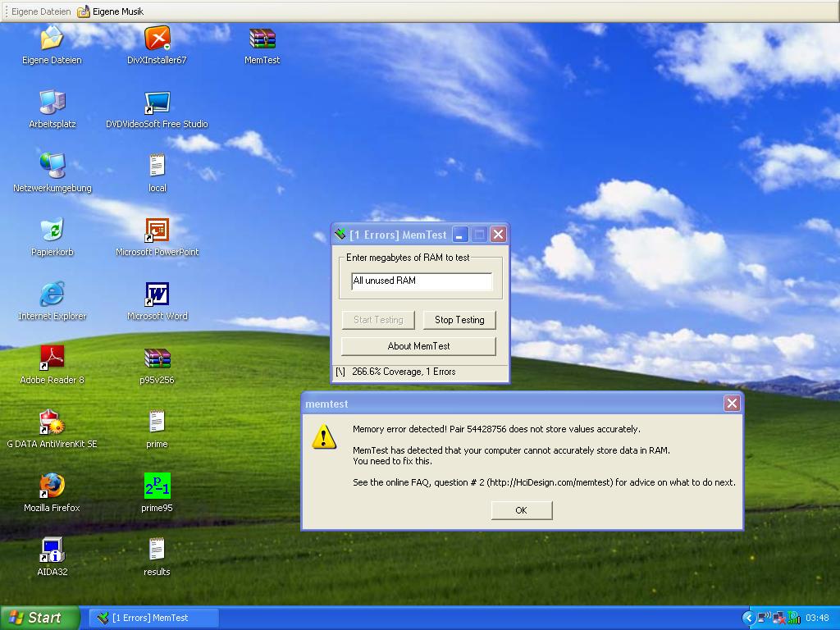The image size is (840, 630).
Task: Click the 'Memory error detected!' message line
Action: point(496,429)
